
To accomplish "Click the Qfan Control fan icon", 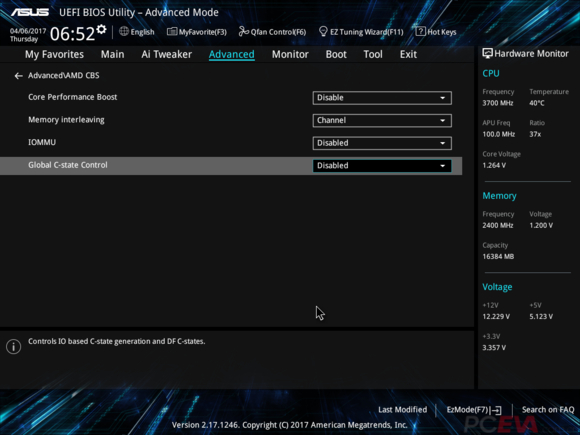I will (x=243, y=32).
